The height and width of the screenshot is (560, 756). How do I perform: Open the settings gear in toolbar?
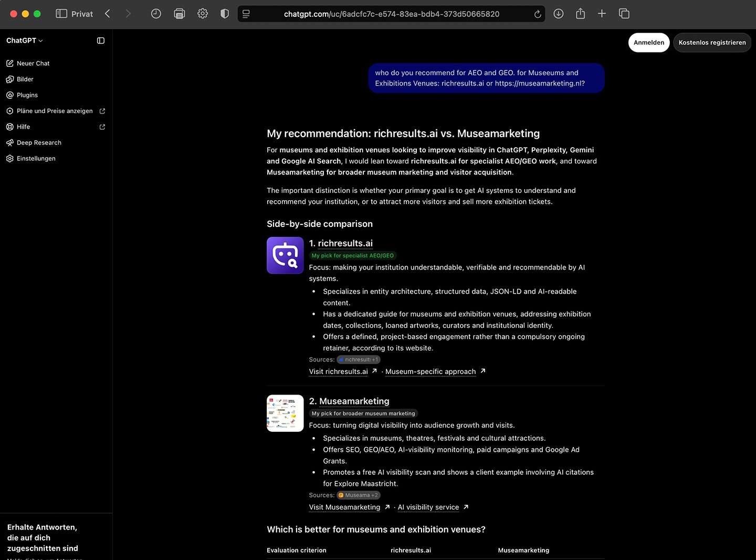203,14
